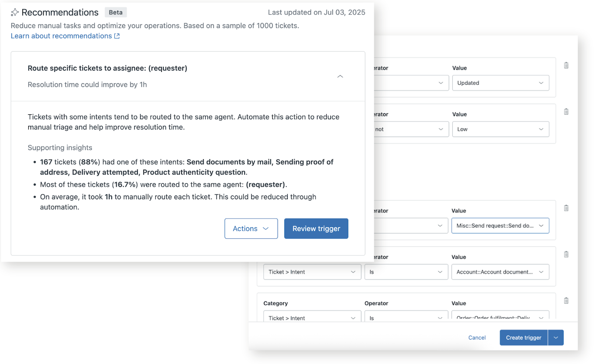The image size is (594, 364).
Task: Open the Learn about recommendations link
Action: (61, 36)
